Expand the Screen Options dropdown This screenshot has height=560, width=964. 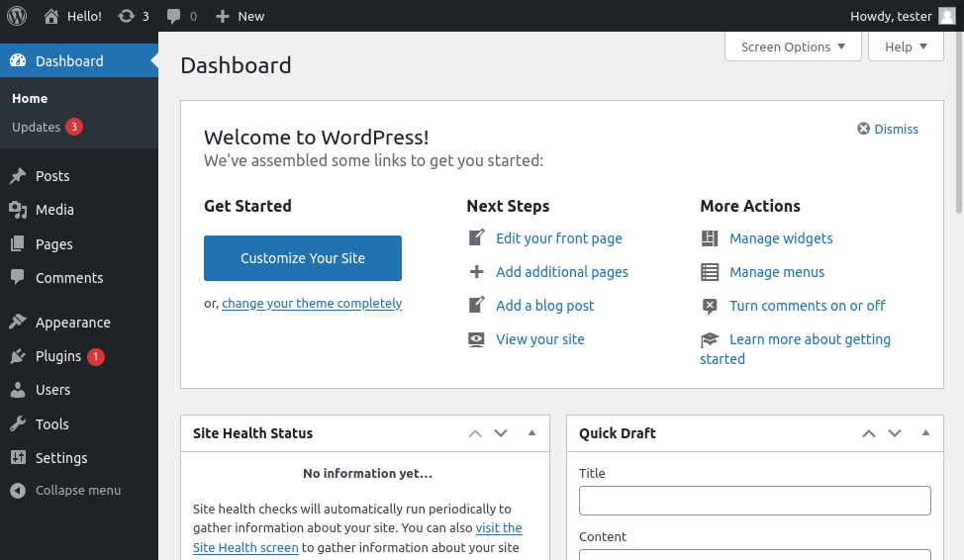point(793,47)
